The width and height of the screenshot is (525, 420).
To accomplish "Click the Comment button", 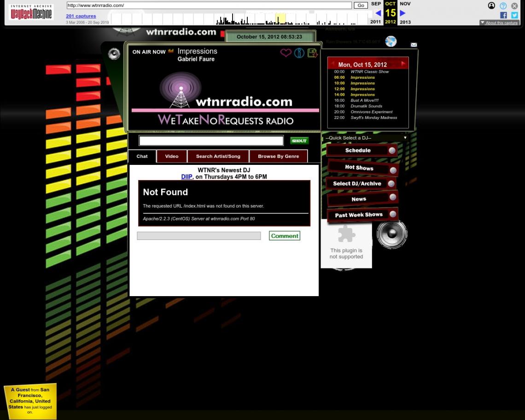I will coord(284,236).
